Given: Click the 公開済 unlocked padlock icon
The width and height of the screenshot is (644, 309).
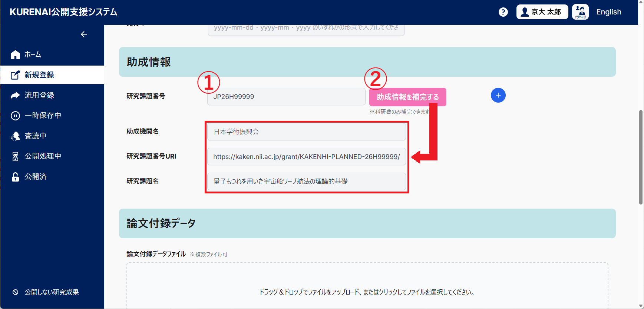Looking at the screenshot, I should point(15,177).
